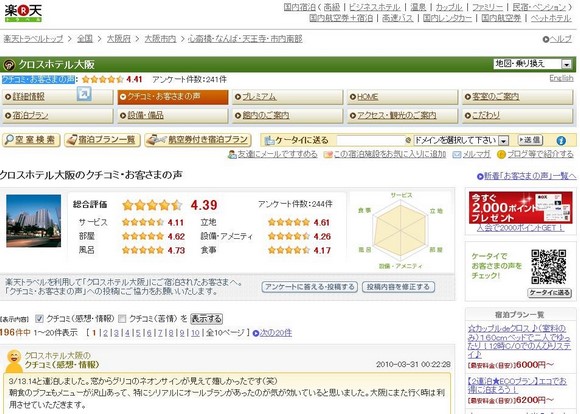Screen dimensions: 580x414
Task: Open the 詳細情報 tab
Action: pyautogui.click(x=58, y=97)
